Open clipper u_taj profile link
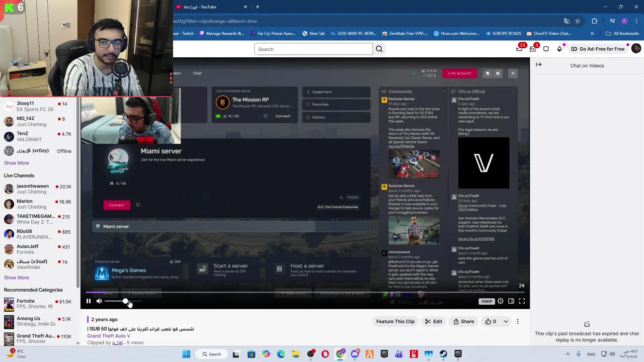This screenshot has height=362, width=644. tap(117, 342)
